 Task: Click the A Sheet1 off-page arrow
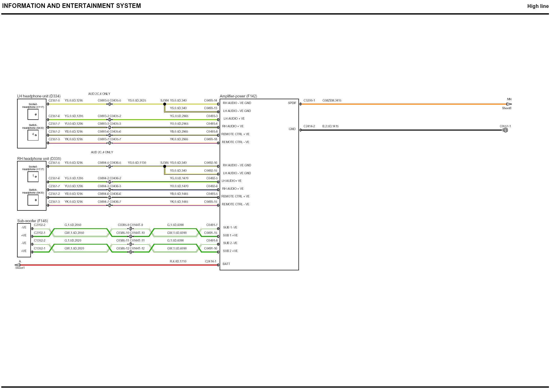click(18, 265)
